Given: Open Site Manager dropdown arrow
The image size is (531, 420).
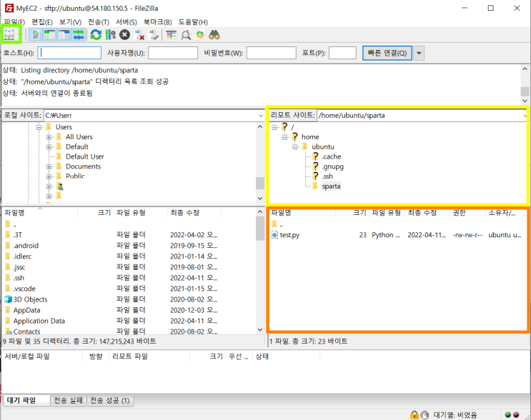Looking at the screenshot, I should tap(20, 34).
